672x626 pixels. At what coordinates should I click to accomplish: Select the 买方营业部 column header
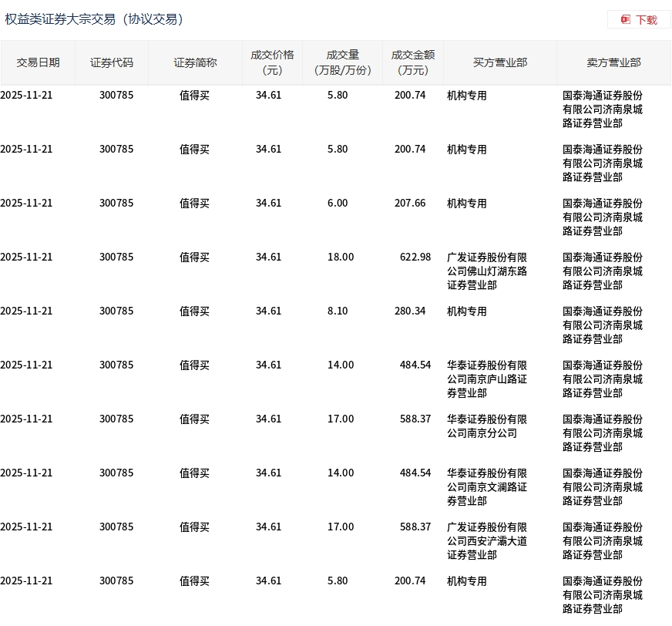[499, 62]
